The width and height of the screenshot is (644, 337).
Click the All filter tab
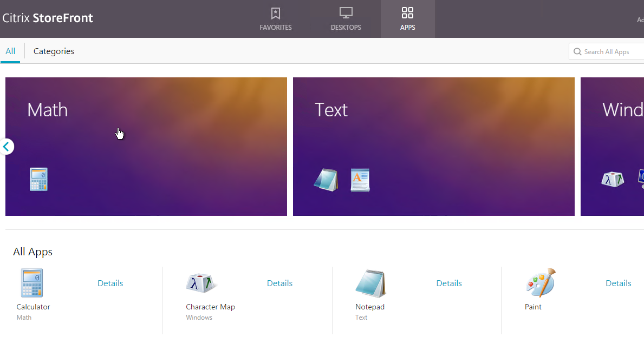coord(10,51)
